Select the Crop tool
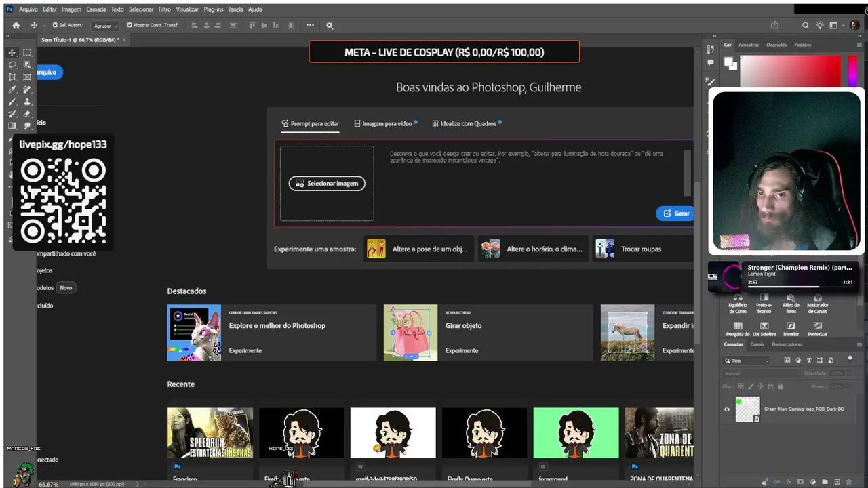 pyautogui.click(x=12, y=77)
